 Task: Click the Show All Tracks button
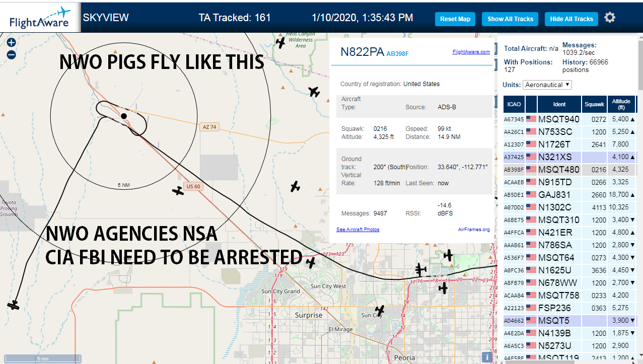510,19
